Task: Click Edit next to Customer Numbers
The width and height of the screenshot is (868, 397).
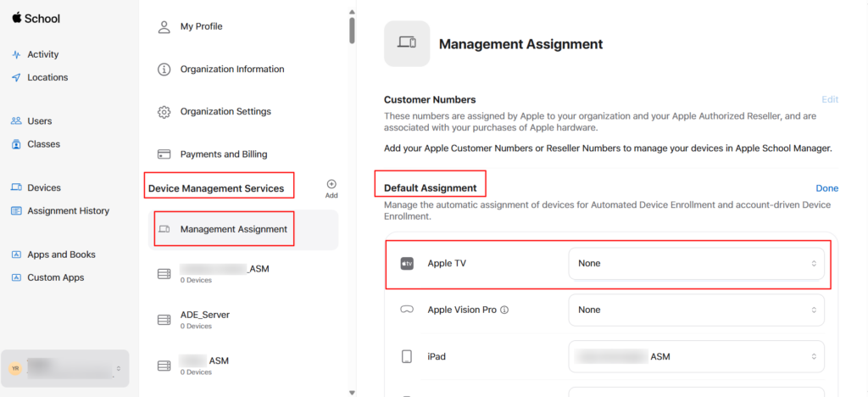Action: [830, 99]
